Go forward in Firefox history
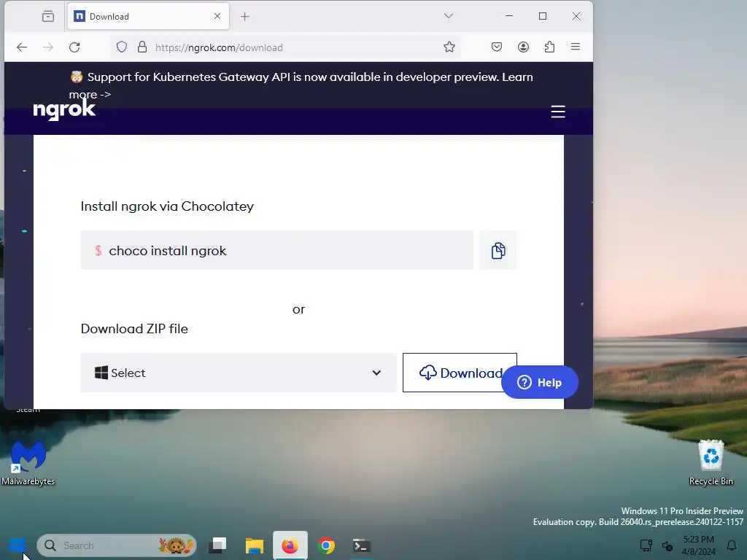 click(48, 47)
